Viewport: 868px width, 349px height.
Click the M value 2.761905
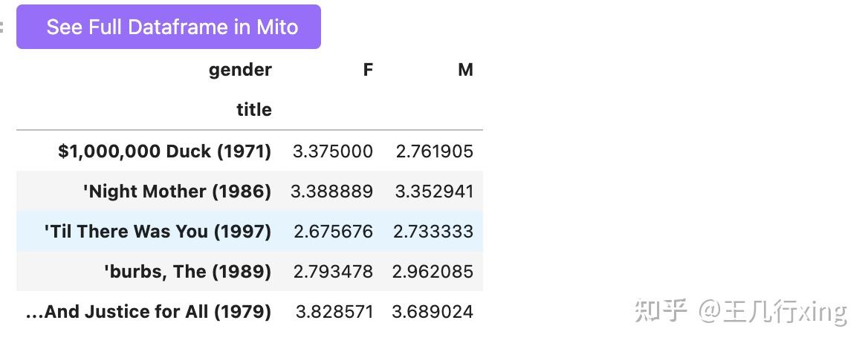click(434, 151)
